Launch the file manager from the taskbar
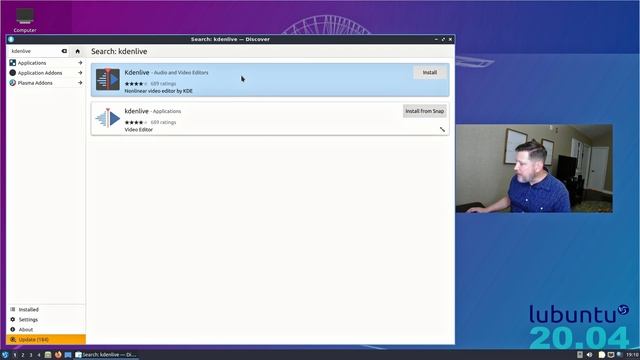Image resolution: width=640 pixels, height=360 pixels. coord(48,355)
